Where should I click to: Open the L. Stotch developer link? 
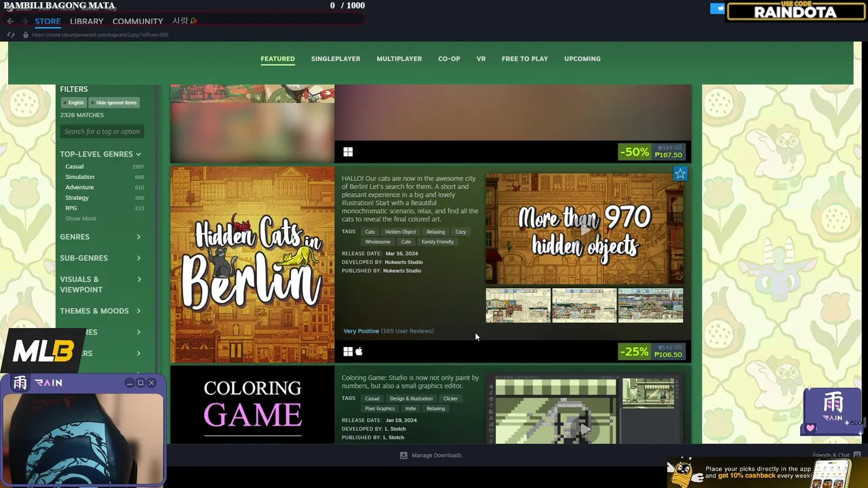pos(395,429)
